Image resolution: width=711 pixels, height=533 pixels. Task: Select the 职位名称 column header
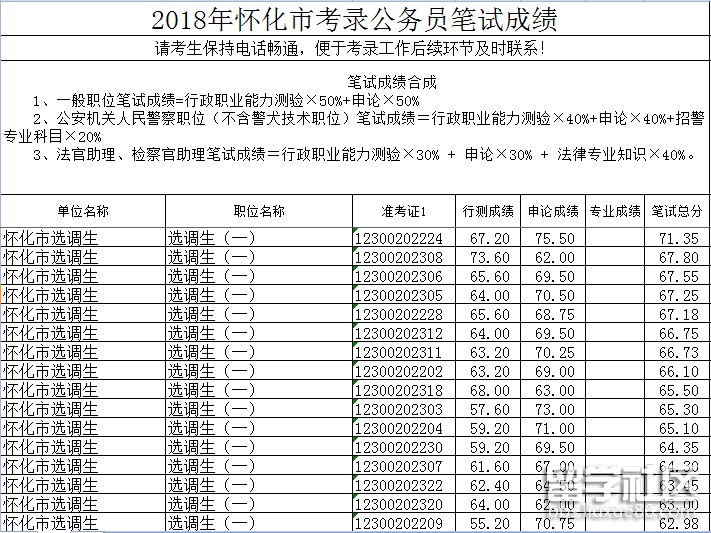258,211
